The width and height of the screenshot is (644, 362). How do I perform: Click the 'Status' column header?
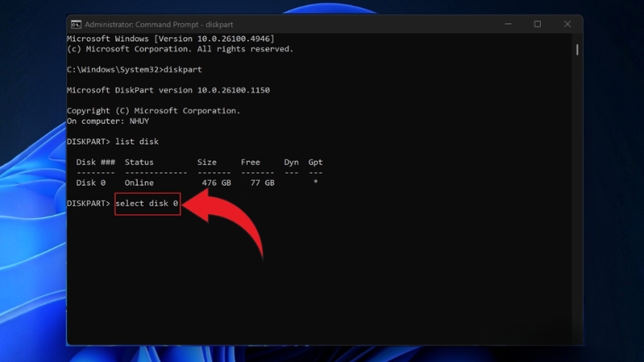138,162
